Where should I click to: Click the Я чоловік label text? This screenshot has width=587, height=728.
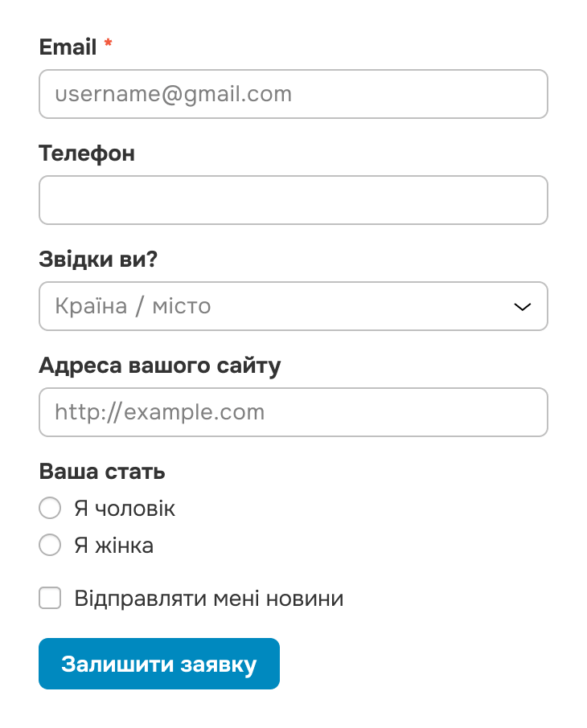125,509
